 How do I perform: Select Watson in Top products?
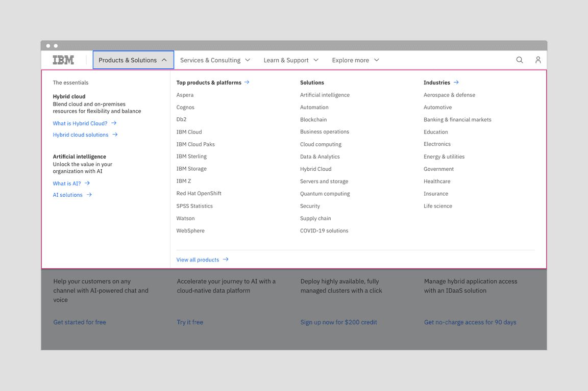[x=185, y=218]
